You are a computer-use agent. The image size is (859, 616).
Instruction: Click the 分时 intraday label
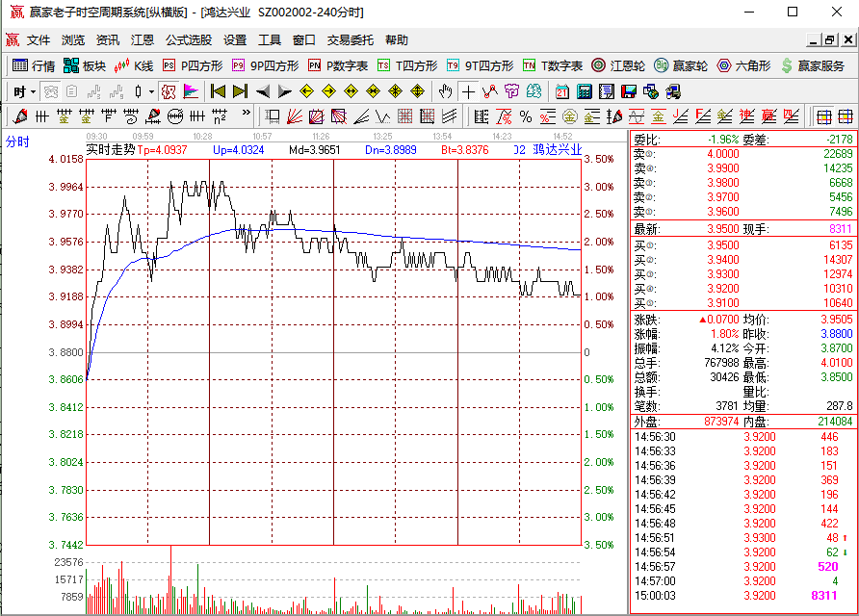pos(17,141)
